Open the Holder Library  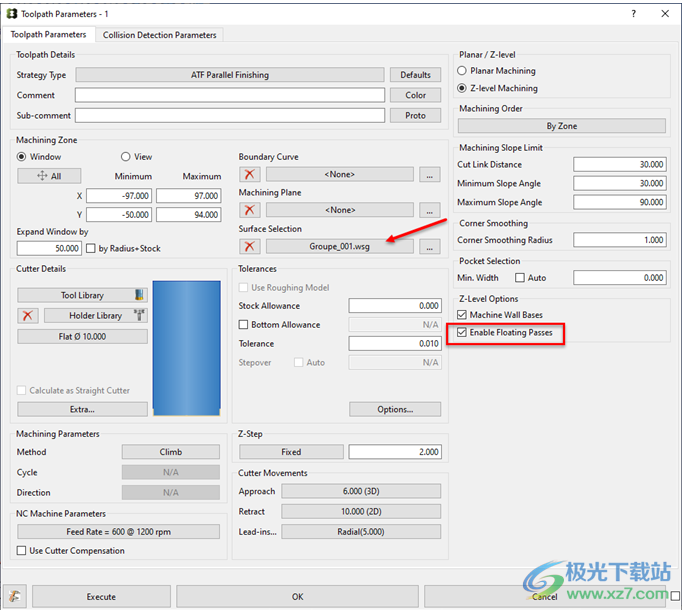96,315
